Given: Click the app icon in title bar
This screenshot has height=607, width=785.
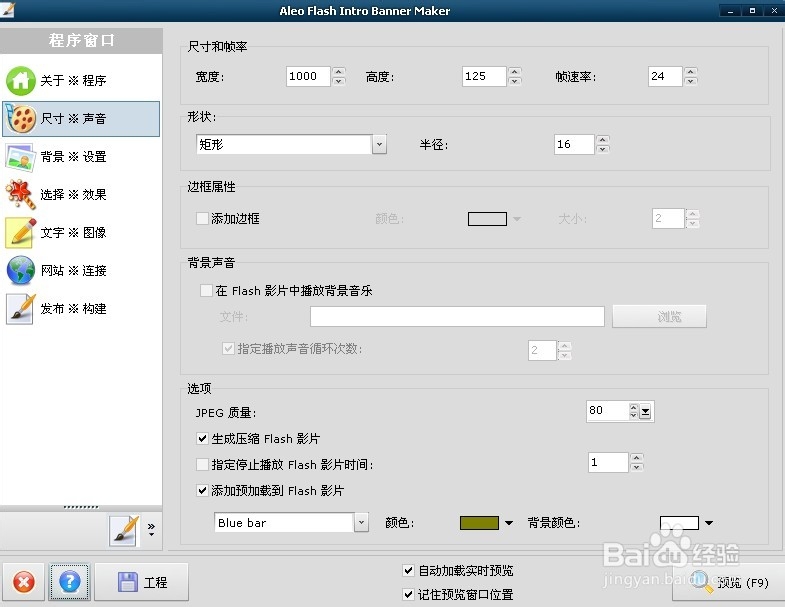Looking at the screenshot, I should coord(8,10).
